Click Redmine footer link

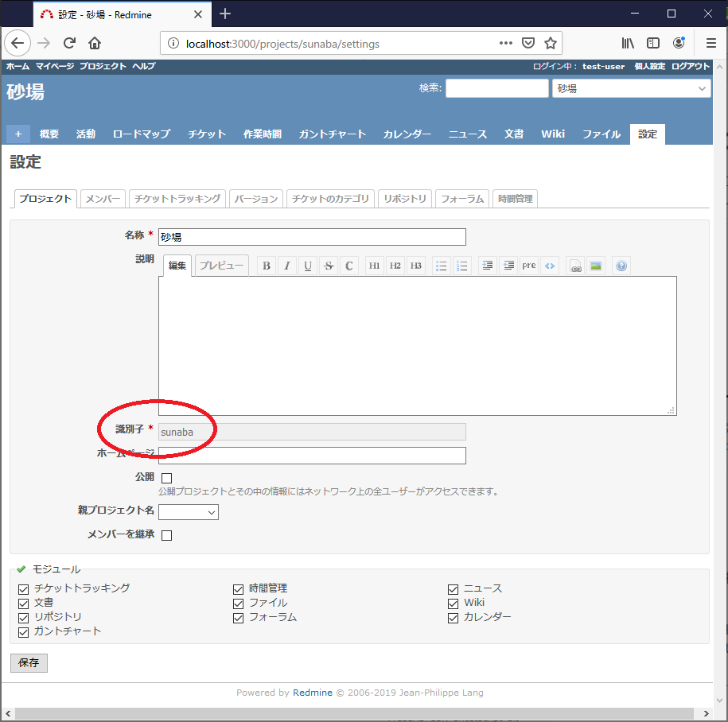313,693
